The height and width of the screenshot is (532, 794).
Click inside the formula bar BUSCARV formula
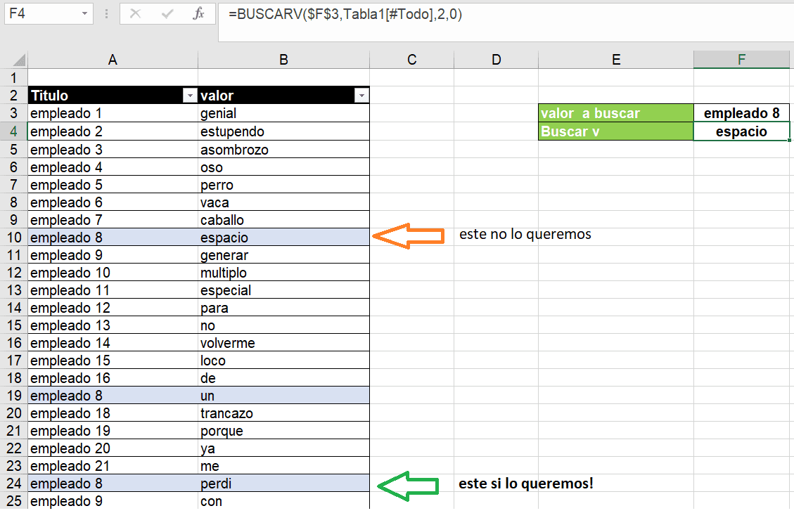345,14
